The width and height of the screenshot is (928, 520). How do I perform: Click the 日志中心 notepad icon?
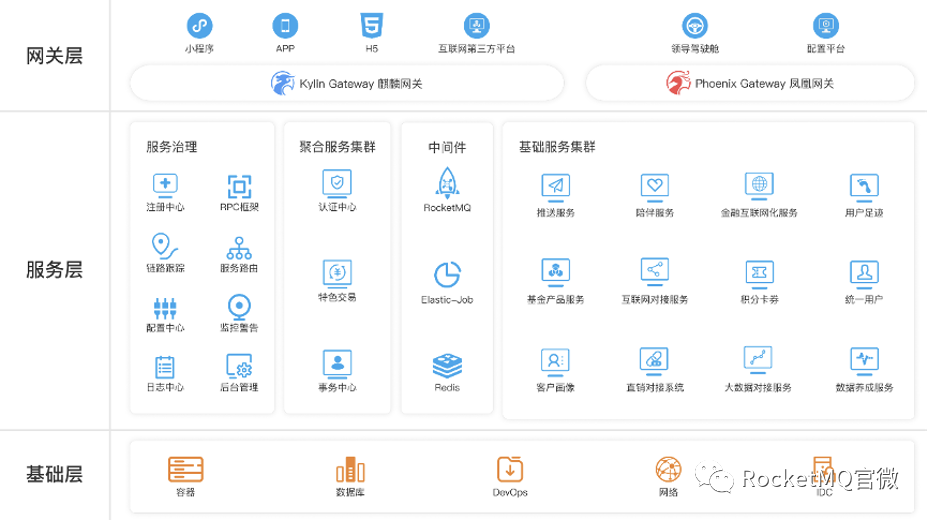pyautogui.click(x=165, y=367)
